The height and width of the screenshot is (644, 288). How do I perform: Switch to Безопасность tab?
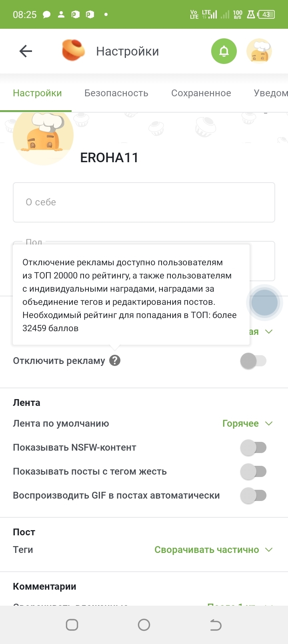[116, 93]
